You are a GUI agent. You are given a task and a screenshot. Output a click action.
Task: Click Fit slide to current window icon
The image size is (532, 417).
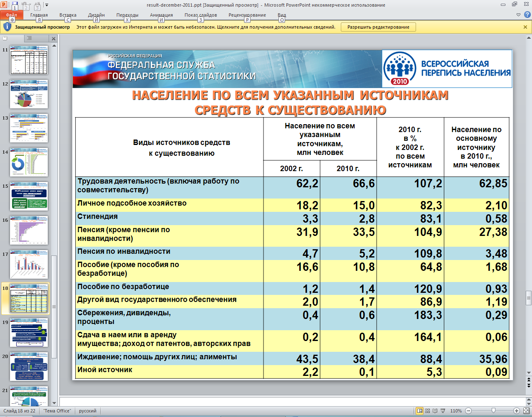[526, 411]
